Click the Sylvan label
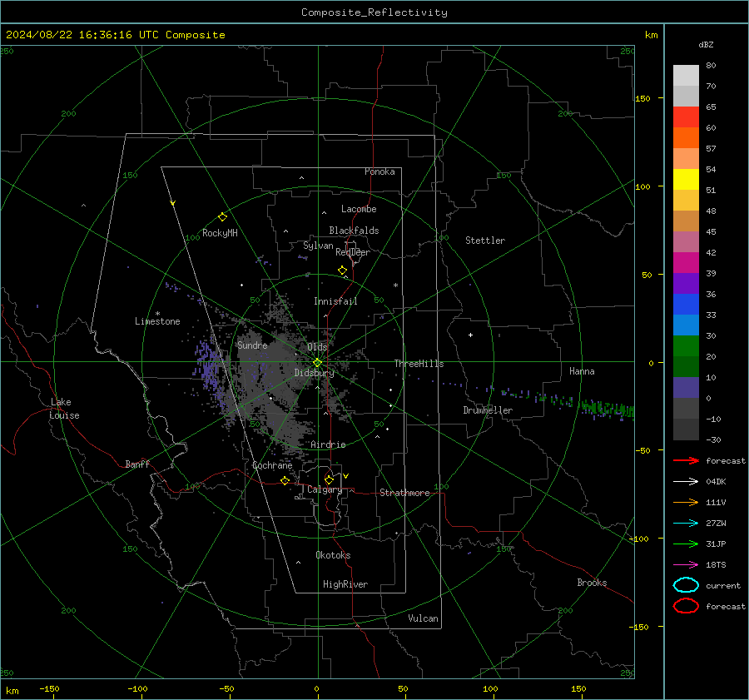Viewport: 749px width, 700px height. point(318,246)
